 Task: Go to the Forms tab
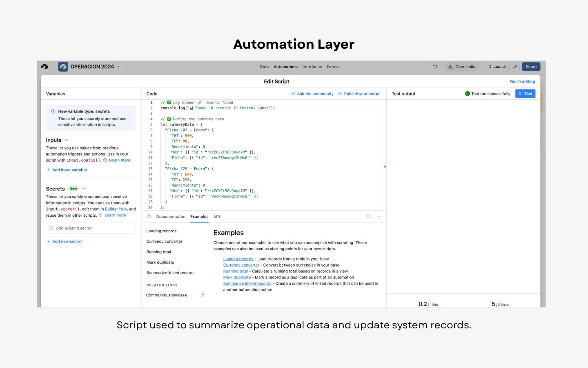332,67
